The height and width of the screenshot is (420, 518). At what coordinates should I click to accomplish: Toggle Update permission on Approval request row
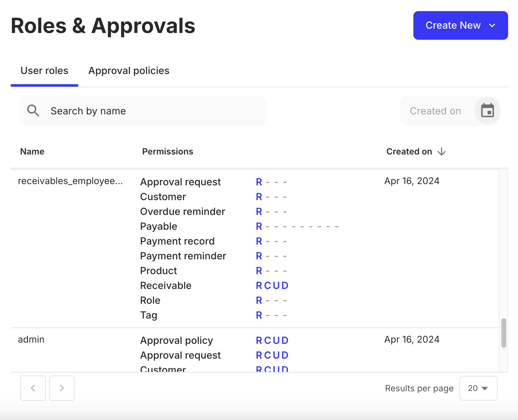click(277, 182)
